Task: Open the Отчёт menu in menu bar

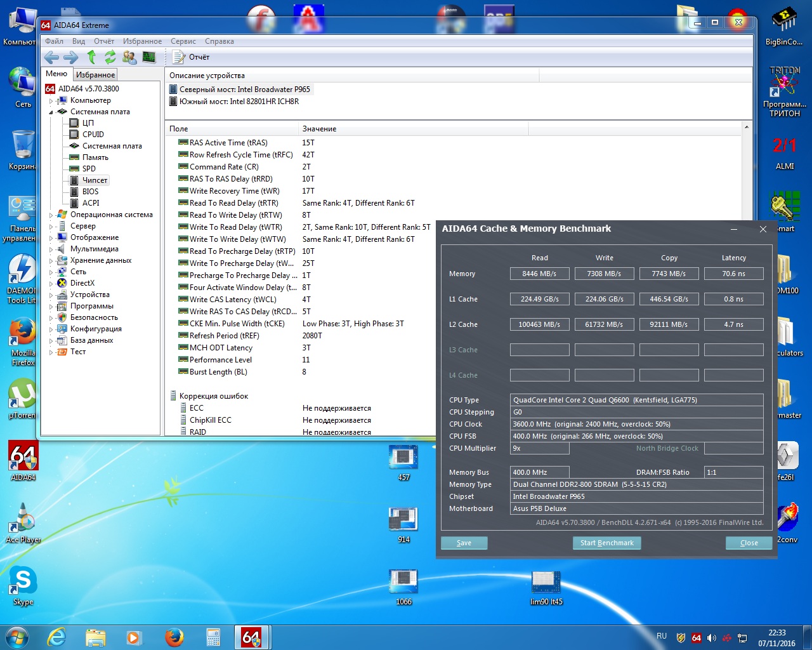Action: pyautogui.click(x=104, y=41)
